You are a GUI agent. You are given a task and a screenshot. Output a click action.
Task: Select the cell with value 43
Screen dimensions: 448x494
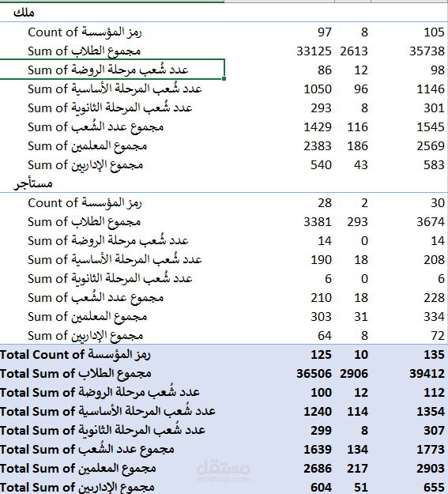click(361, 165)
